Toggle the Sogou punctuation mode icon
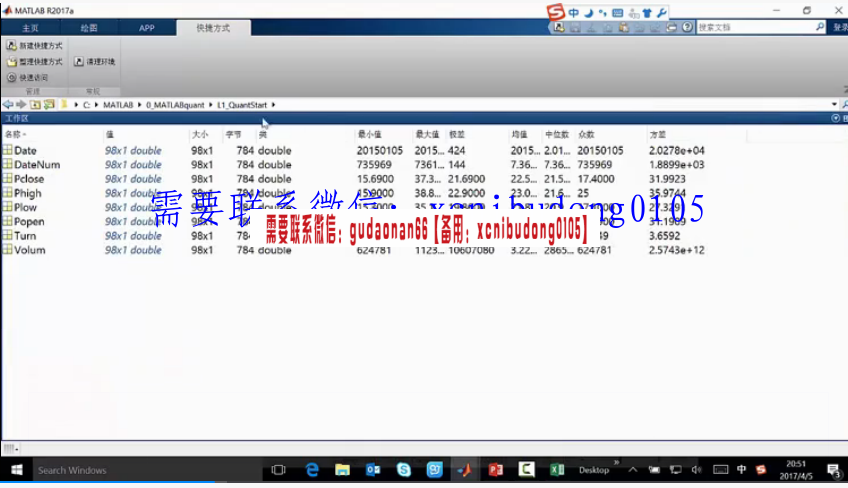Screen dimensions: 848x488 (x=602, y=12)
